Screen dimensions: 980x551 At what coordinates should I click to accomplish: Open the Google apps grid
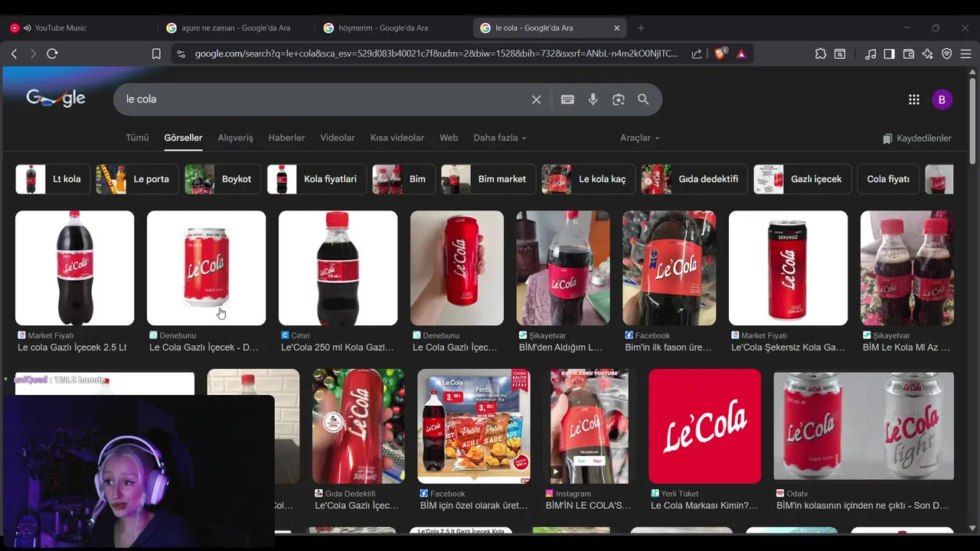(914, 99)
